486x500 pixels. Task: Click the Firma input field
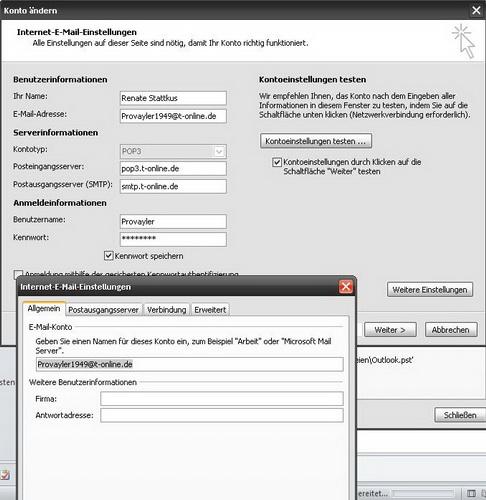[x=222, y=399]
